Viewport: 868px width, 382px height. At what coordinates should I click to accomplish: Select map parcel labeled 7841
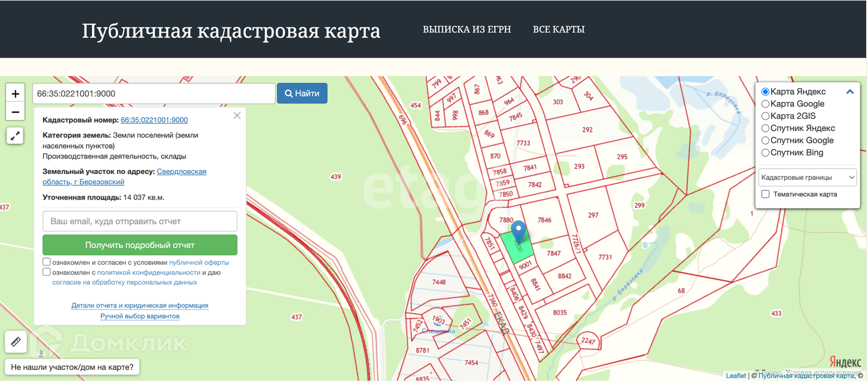coord(530,168)
